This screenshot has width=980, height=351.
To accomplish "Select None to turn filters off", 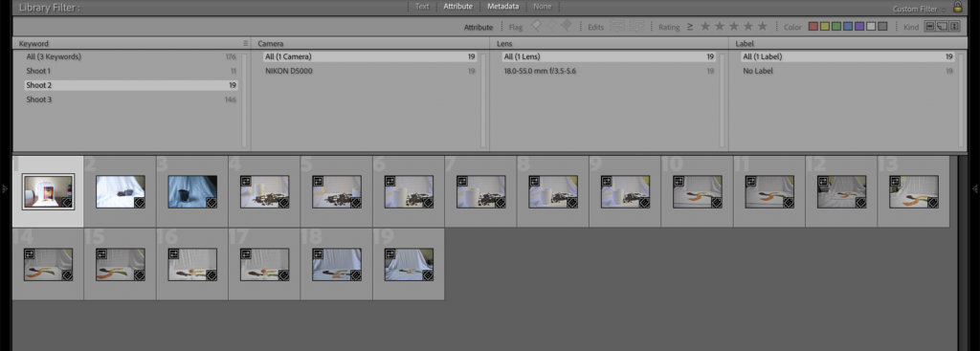I will (x=543, y=7).
